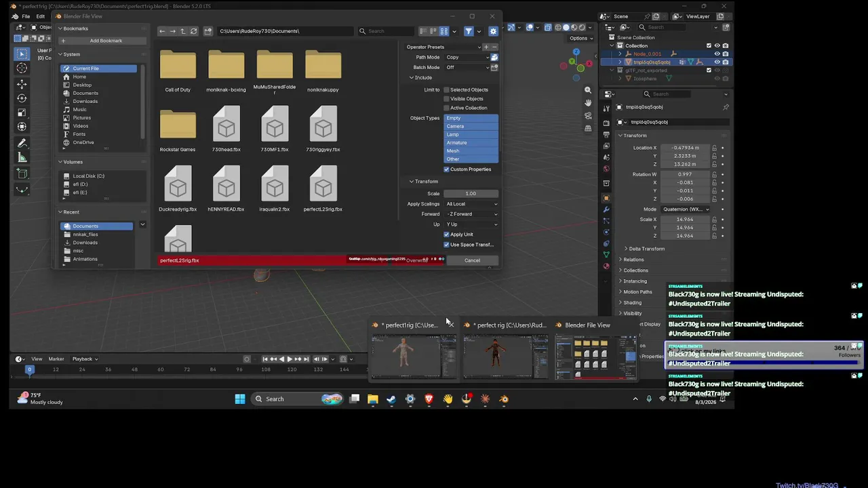Open the Up axis dropdown
The width and height of the screenshot is (868, 488).
(x=471, y=224)
